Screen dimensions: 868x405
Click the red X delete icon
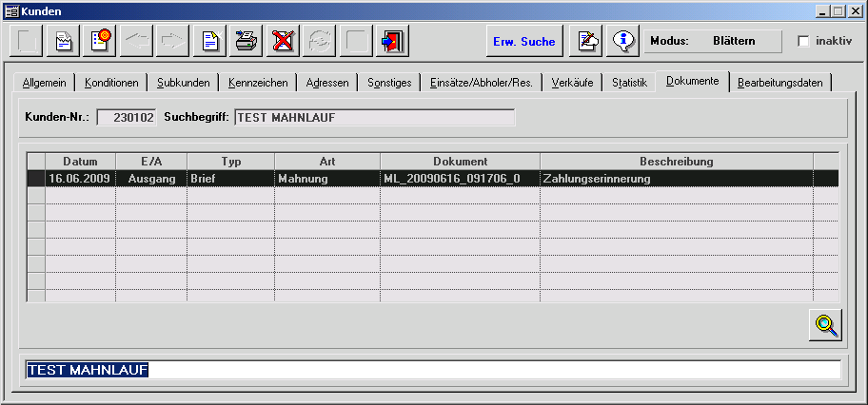tap(282, 42)
